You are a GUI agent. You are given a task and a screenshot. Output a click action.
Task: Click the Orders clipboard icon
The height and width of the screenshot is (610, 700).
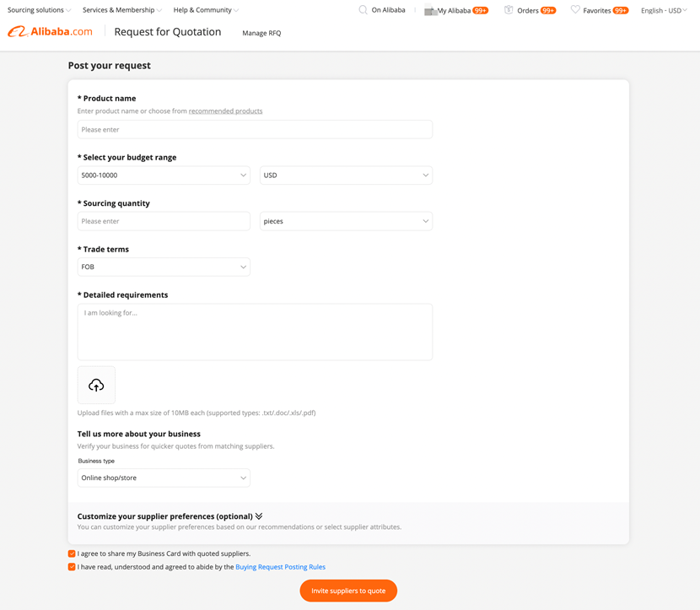[509, 10]
